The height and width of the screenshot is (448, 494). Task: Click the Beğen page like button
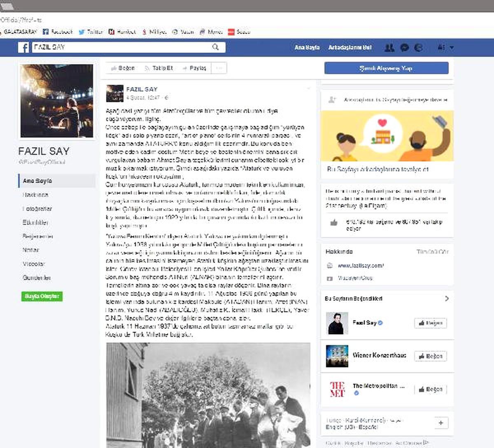(123, 68)
